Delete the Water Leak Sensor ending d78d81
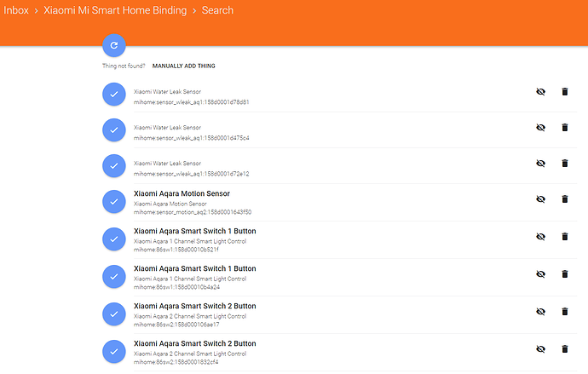The image size is (588, 374). point(564,92)
